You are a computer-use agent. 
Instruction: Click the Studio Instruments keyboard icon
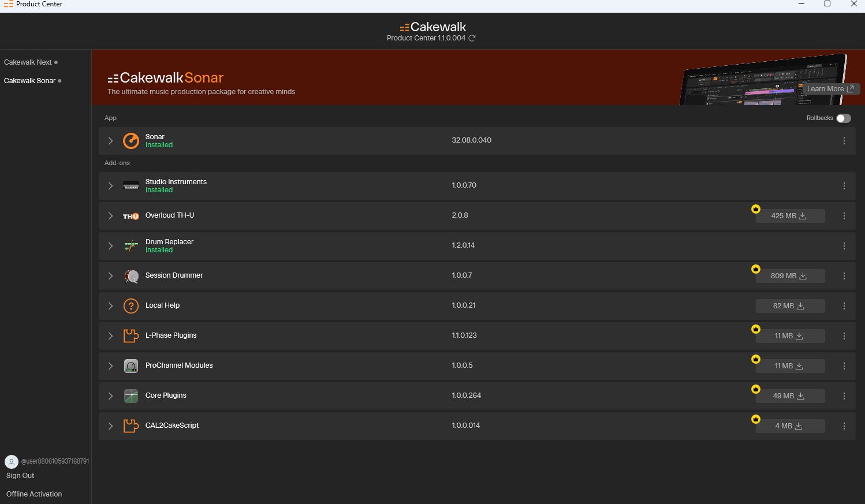pyautogui.click(x=131, y=185)
